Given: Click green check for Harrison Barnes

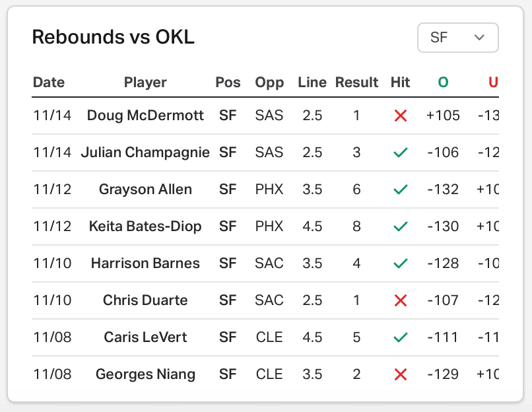Looking at the screenshot, I should pyautogui.click(x=401, y=263).
